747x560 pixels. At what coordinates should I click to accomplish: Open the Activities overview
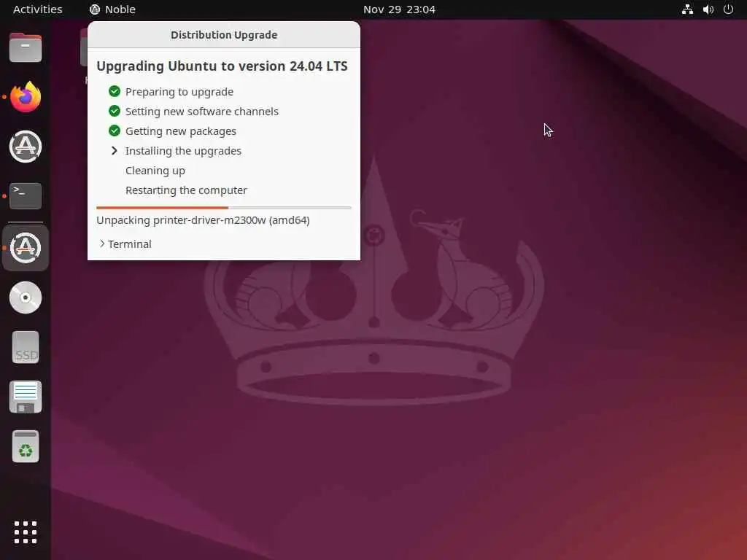38,9
